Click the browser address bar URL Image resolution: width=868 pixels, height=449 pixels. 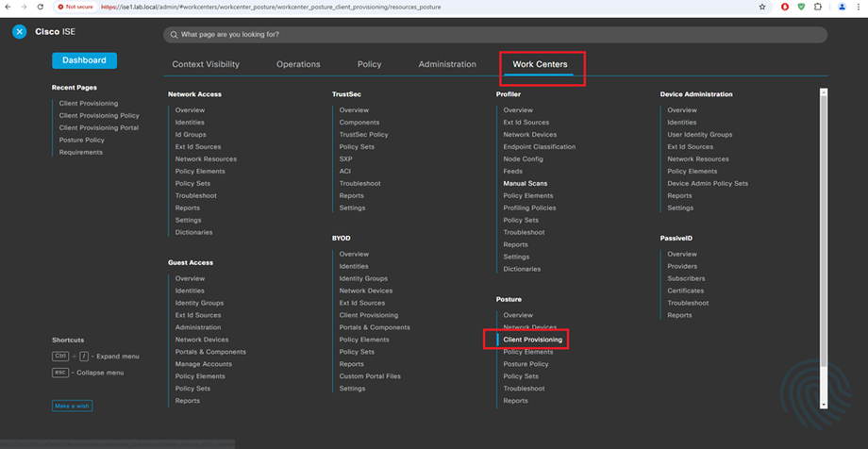point(271,8)
